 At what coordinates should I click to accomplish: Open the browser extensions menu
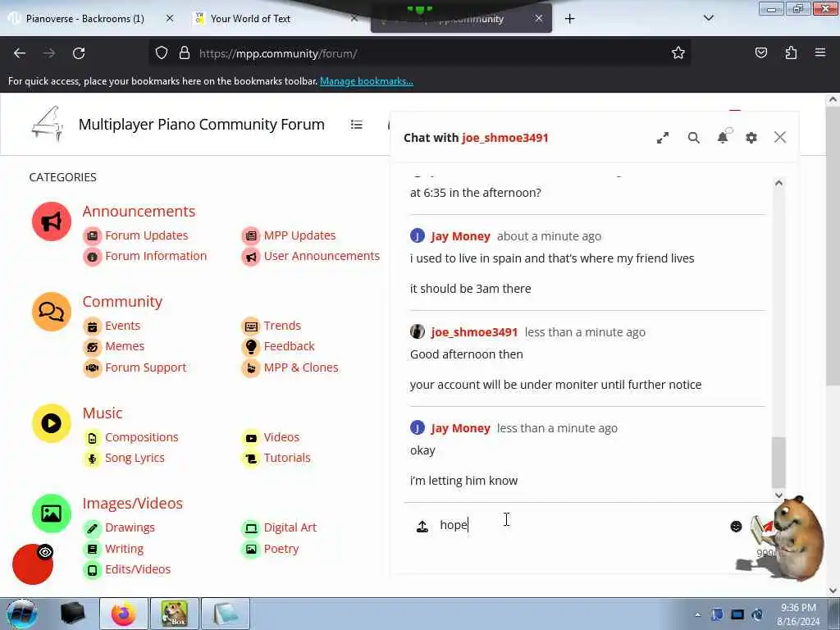click(791, 52)
